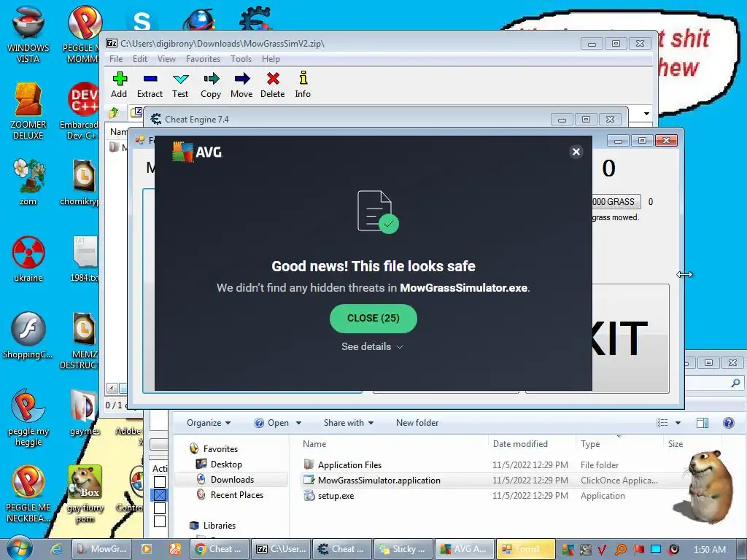Screen dimensions: 747x560
Task: Click the Explorer change view icon
Action: (662, 423)
